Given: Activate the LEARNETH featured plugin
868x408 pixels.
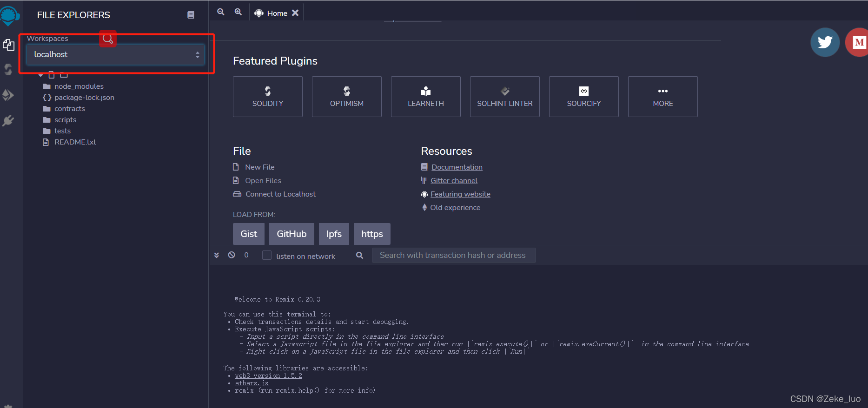Looking at the screenshot, I should pos(426,97).
